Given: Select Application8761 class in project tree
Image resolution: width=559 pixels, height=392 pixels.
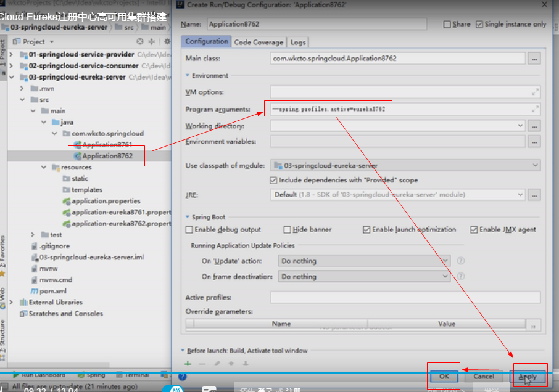Looking at the screenshot, I should coord(104,145).
